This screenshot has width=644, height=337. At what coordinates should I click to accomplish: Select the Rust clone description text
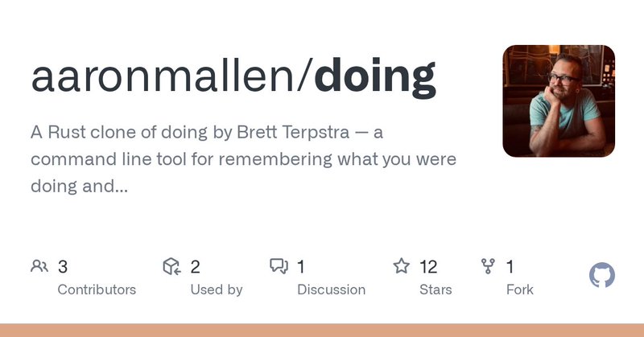pyautogui.click(x=243, y=159)
